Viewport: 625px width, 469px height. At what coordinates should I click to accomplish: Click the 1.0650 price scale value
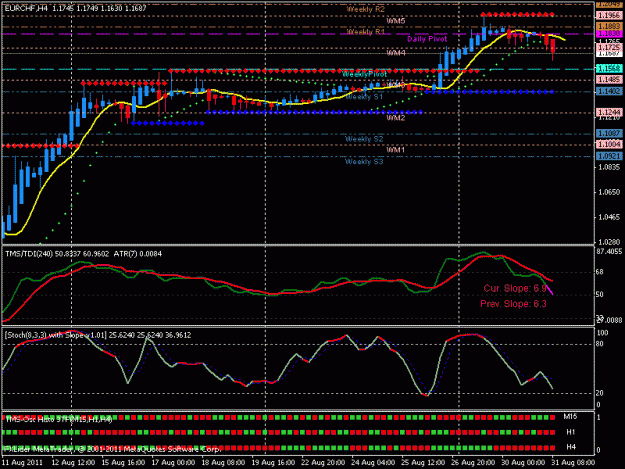point(609,192)
